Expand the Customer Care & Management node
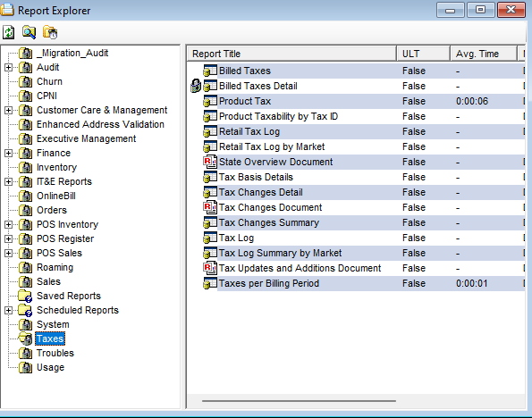 coord(8,110)
